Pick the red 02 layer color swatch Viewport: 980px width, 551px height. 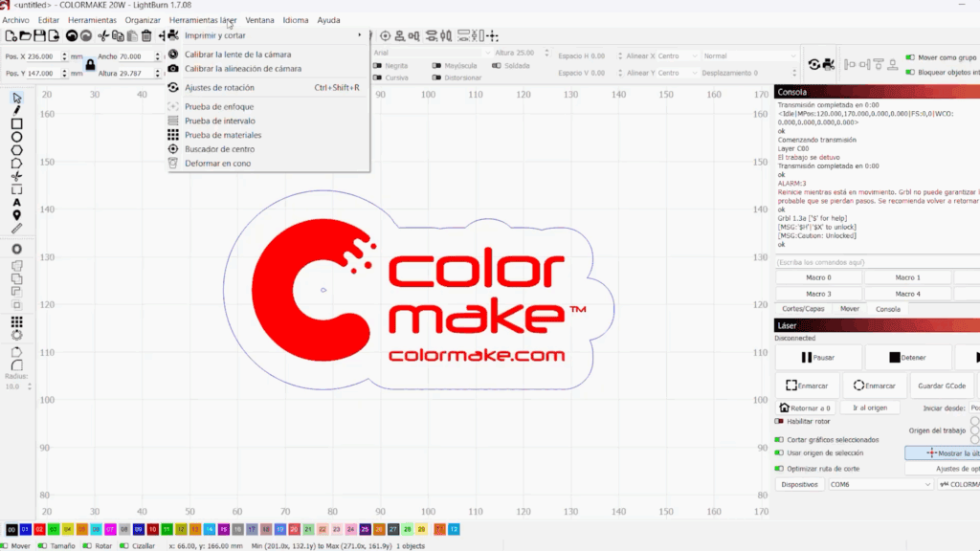click(x=39, y=529)
